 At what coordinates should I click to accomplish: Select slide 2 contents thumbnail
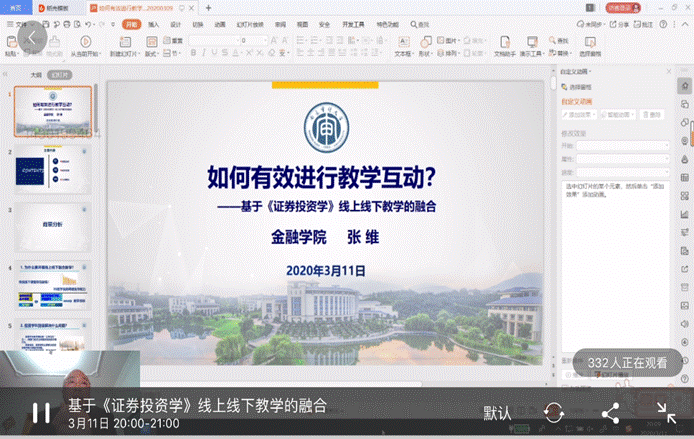pyautogui.click(x=53, y=169)
